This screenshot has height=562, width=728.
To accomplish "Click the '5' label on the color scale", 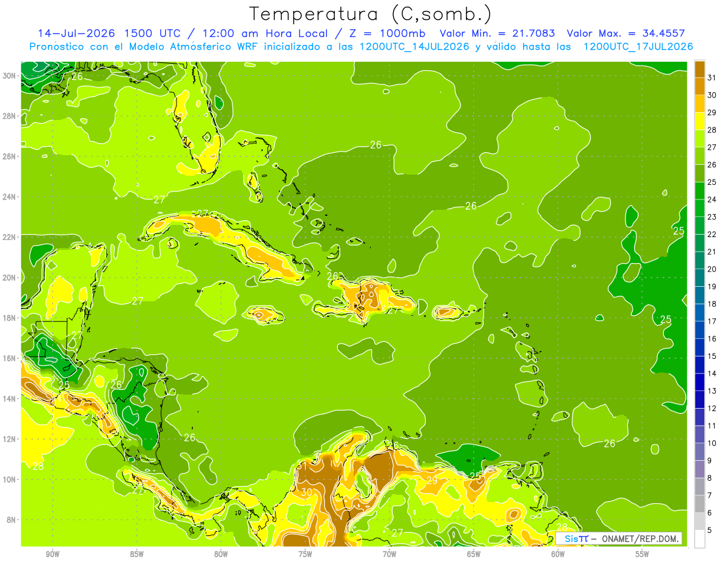I will (709, 530).
